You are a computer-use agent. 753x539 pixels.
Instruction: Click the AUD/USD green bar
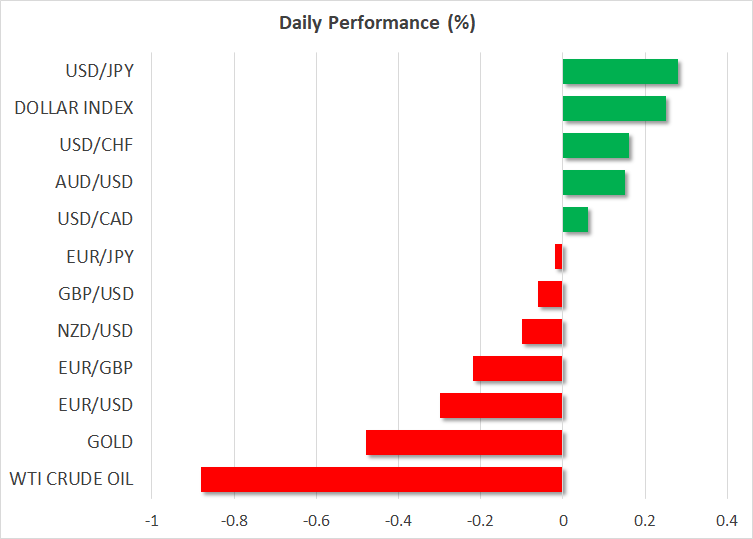click(x=594, y=182)
